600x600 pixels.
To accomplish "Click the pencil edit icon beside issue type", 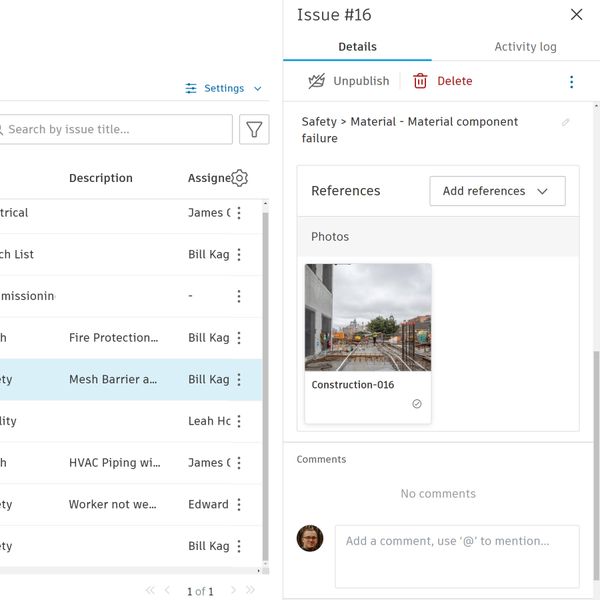I will point(566,123).
